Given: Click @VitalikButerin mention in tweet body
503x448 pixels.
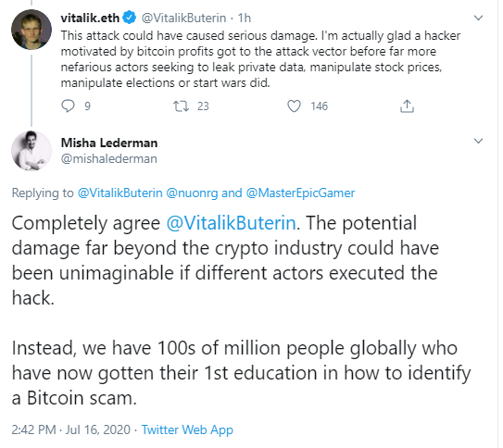Looking at the screenshot, I should 231,223.
